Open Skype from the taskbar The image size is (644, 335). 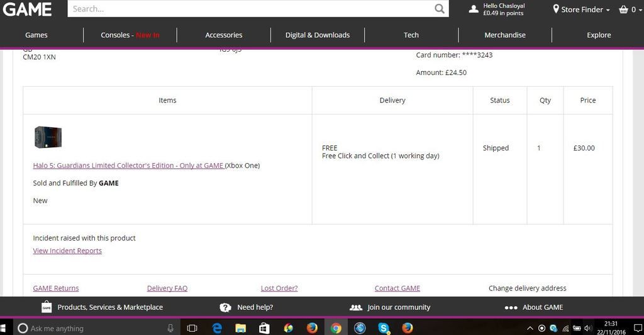(x=384, y=328)
